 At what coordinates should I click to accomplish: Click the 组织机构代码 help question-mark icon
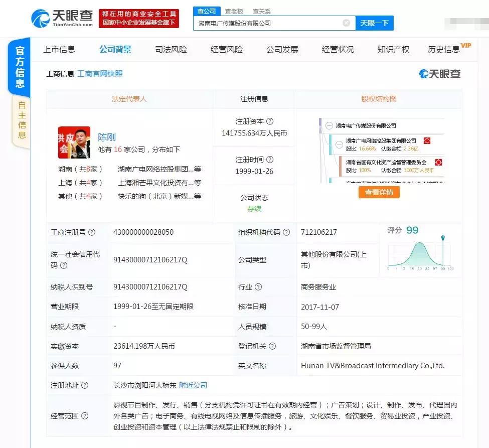(286, 232)
